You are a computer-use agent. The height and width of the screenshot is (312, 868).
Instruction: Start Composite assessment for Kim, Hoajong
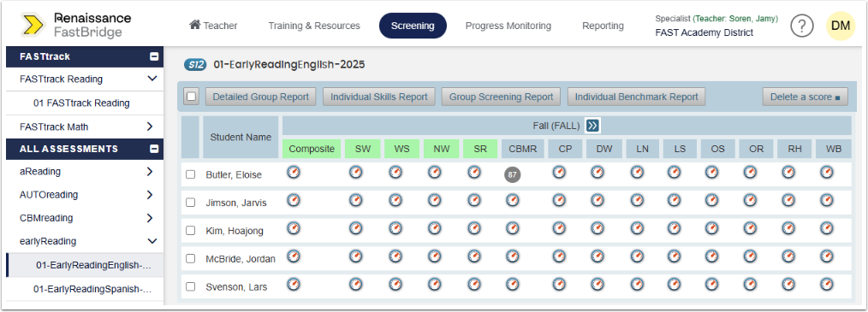(x=294, y=228)
